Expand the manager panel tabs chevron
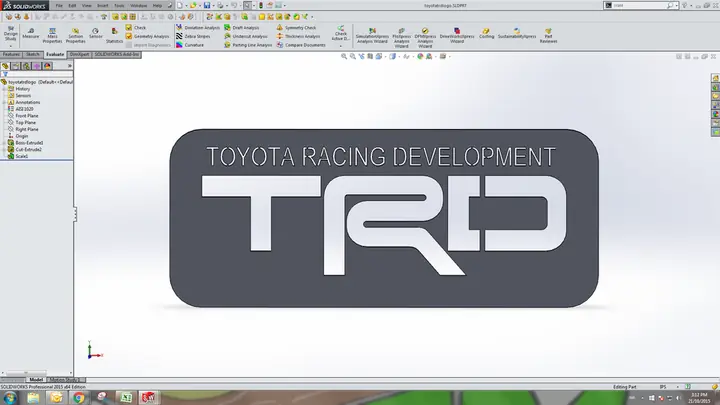Image resolution: width=720 pixels, height=405 pixels. [x=70, y=66]
